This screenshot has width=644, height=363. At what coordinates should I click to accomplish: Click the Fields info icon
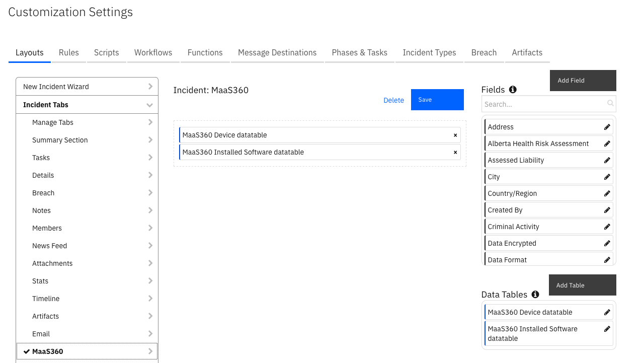tap(513, 90)
